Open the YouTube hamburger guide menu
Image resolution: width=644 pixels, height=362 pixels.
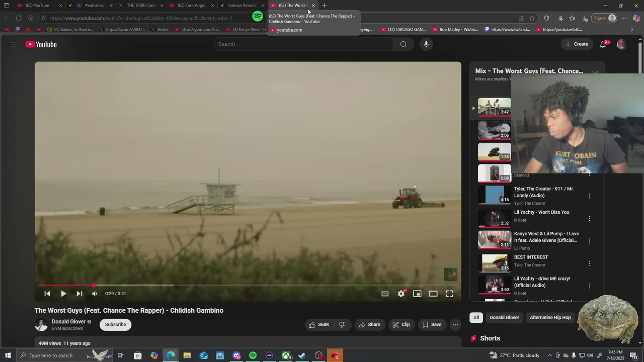click(14, 44)
